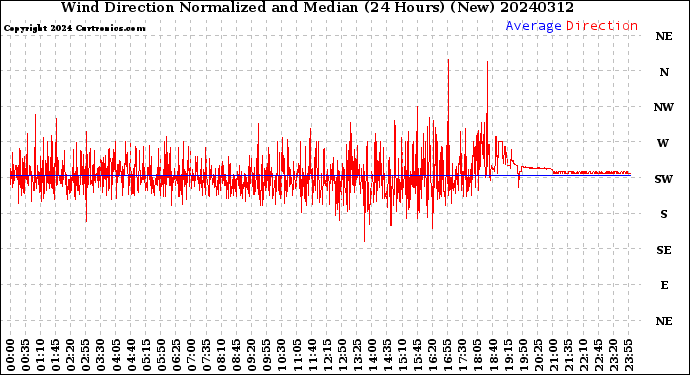This screenshot has width=690, height=375.
Task: Click the 09:20 time axis label
Action: pos(252,355)
